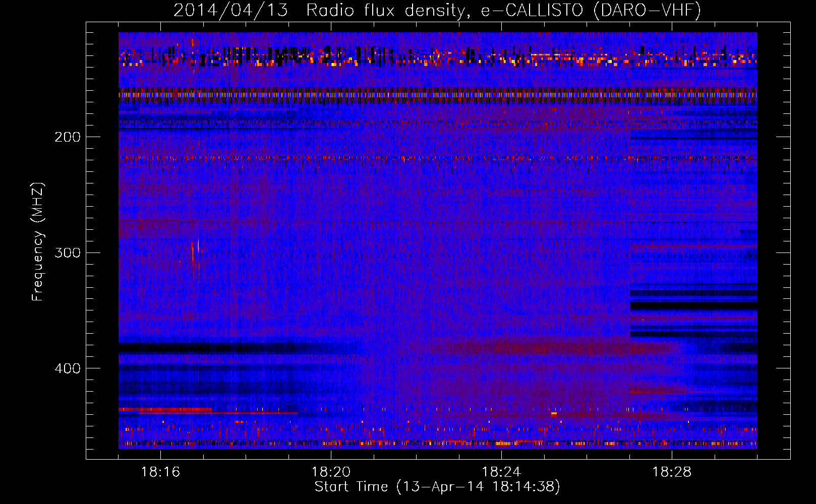Click the 'Frequency (MHZ)' axis label
Image resolution: width=816 pixels, height=504 pixels.
tap(38, 242)
